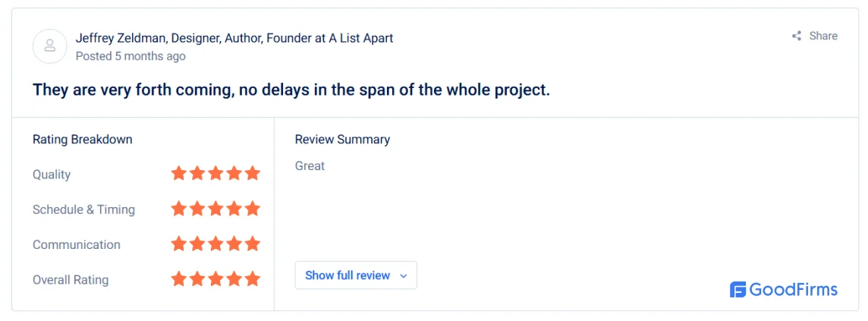Select the third star in Communication rating
This screenshot has height=321, width=868.
[215, 244]
